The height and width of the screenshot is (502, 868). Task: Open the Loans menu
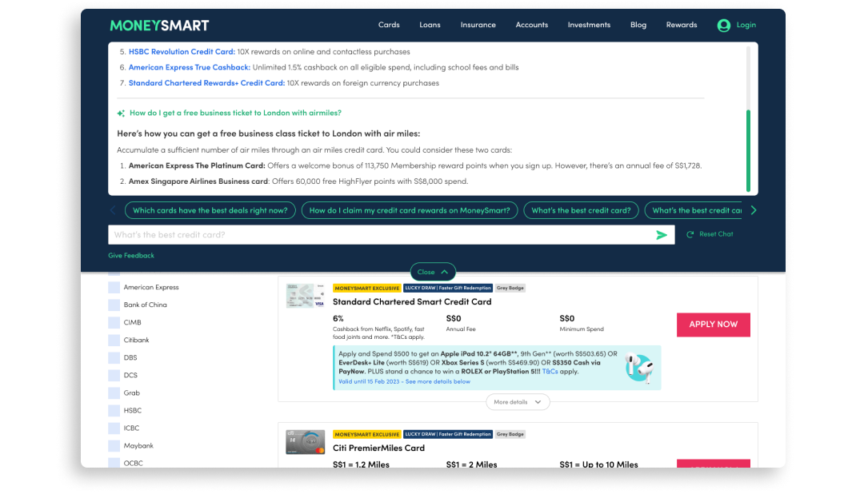[430, 25]
